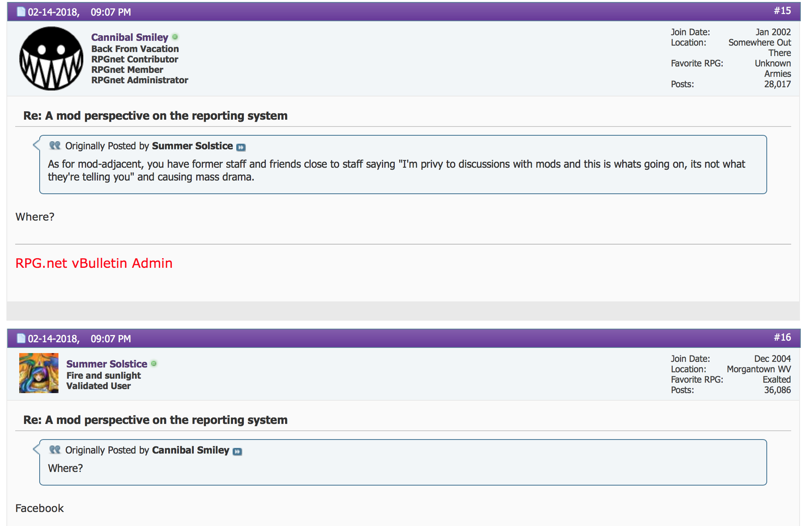Click the post count value 36,086
The image size is (812, 526).
(778, 390)
